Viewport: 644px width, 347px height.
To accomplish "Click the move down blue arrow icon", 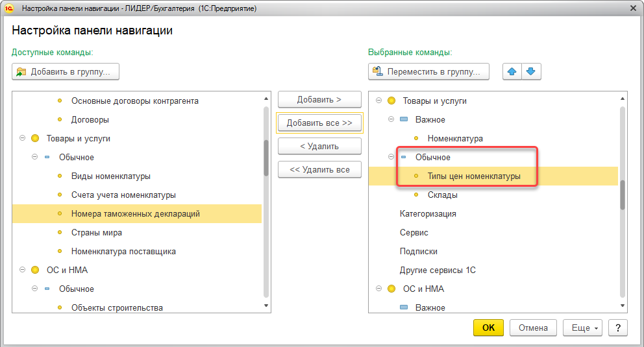I will coord(531,71).
